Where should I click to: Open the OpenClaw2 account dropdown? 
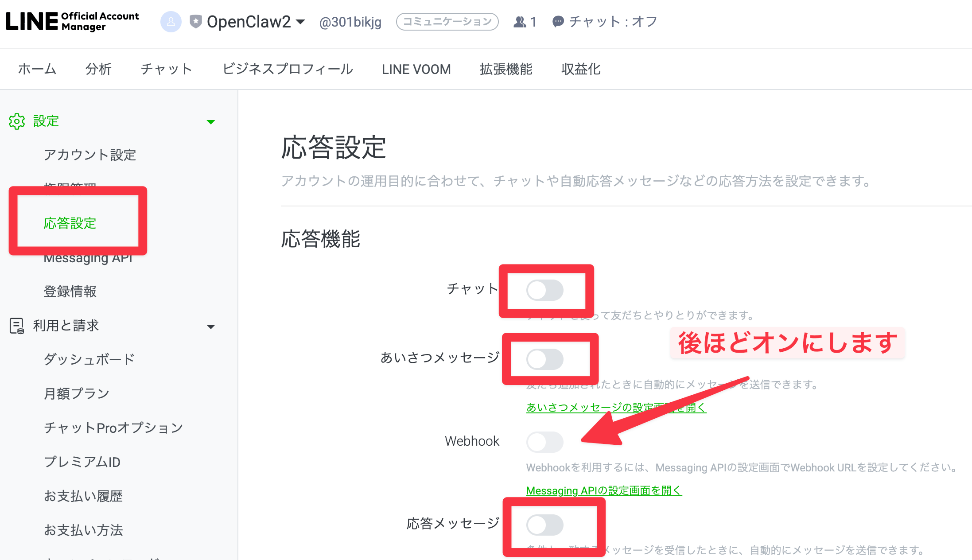pyautogui.click(x=300, y=22)
